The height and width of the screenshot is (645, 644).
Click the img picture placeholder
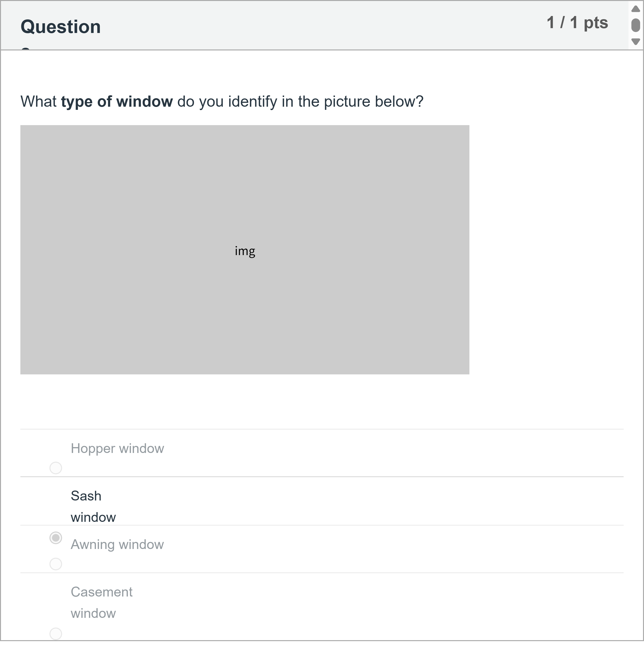click(245, 251)
